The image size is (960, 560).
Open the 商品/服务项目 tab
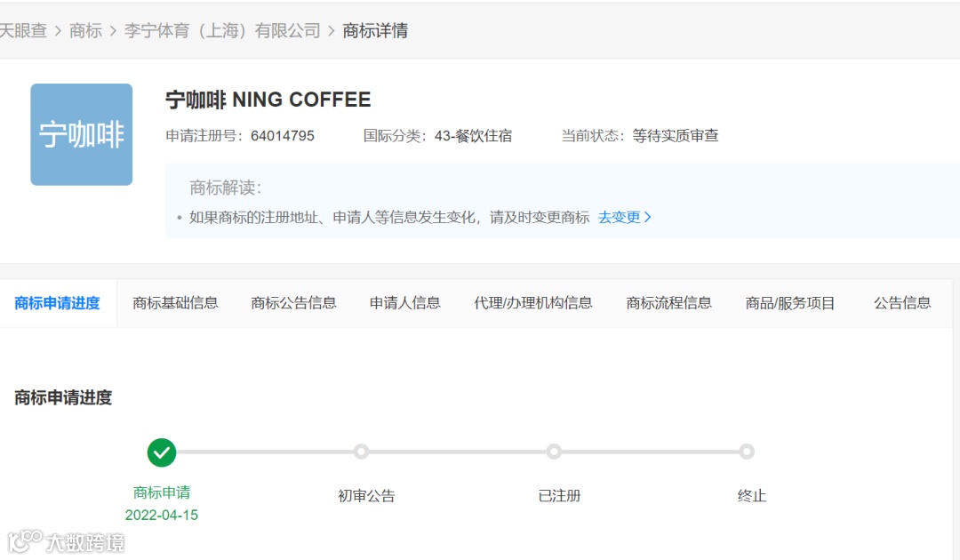pos(790,303)
